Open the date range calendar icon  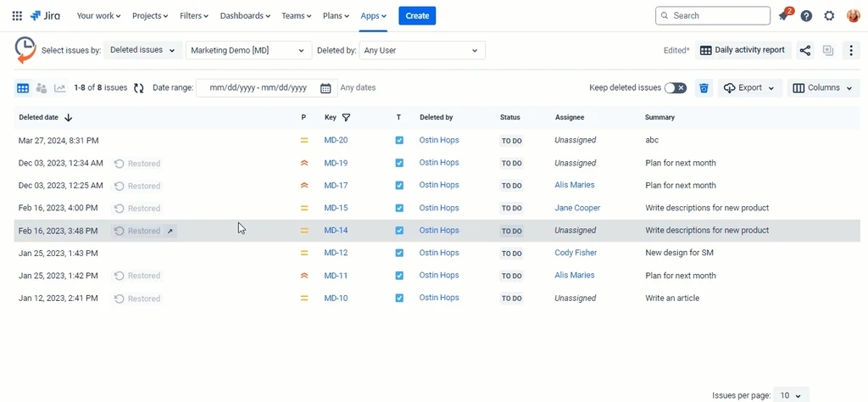click(325, 88)
